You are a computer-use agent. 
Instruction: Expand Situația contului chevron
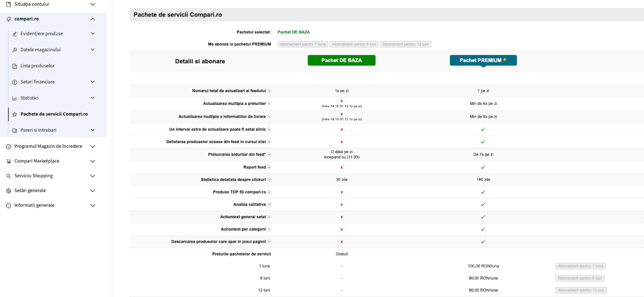(93, 4)
